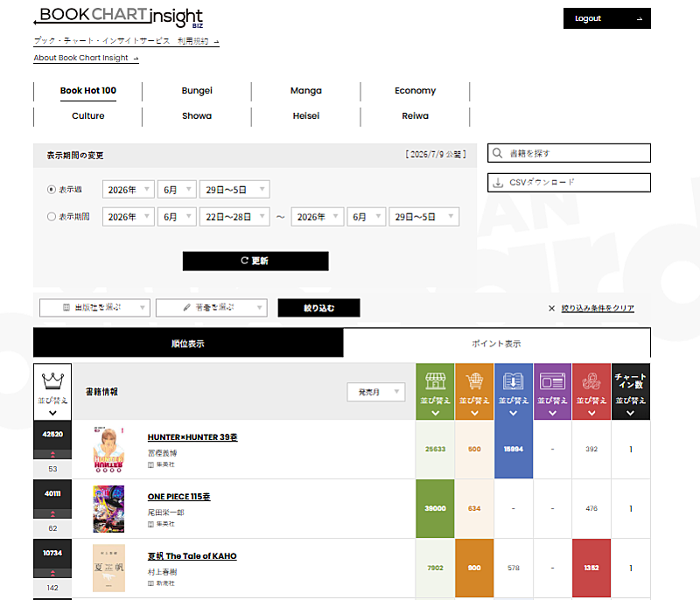The height and width of the screenshot is (600, 700).
Task: Click the green 39000 bookstore score cell
Action: pos(435,508)
